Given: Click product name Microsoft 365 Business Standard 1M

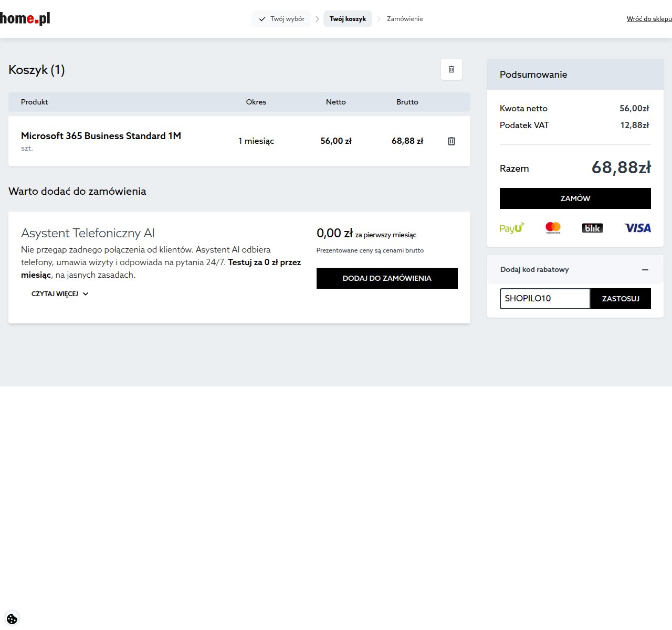Looking at the screenshot, I should coord(101,136).
